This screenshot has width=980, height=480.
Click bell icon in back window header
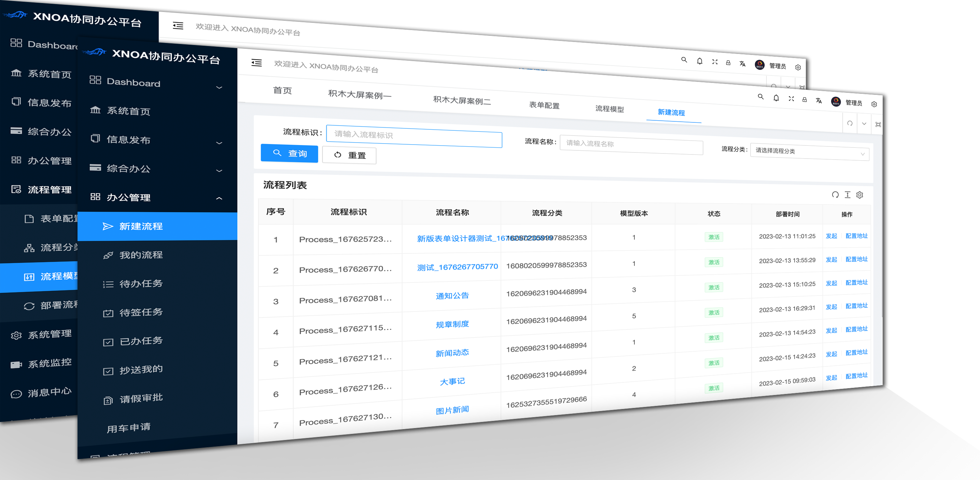click(700, 61)
